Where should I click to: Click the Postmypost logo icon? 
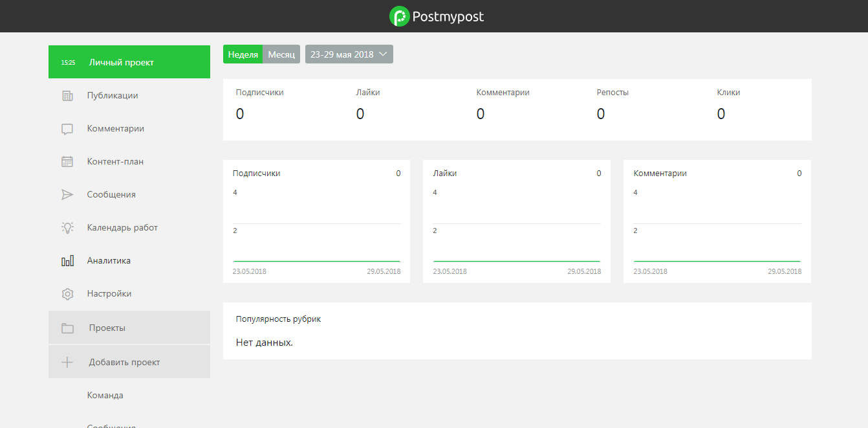399,16
